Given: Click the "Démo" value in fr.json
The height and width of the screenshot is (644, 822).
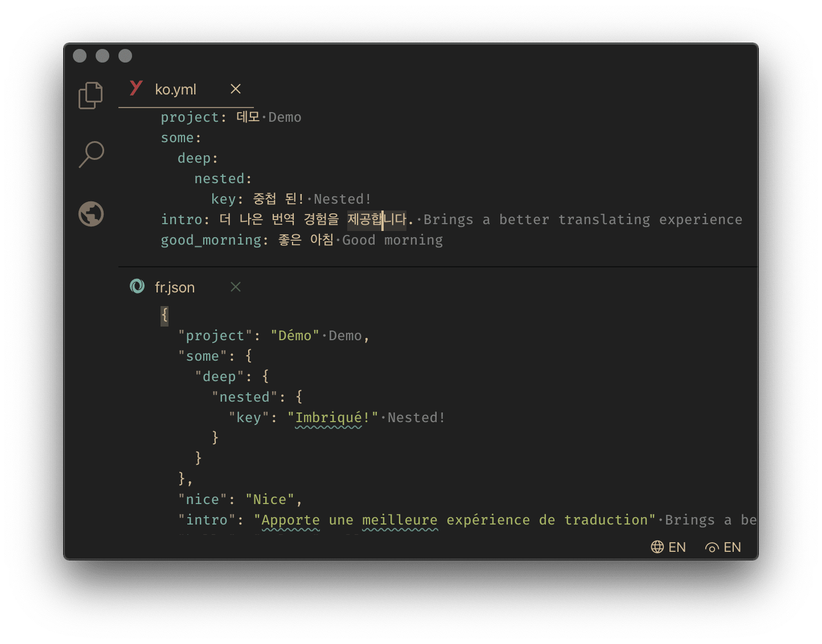Looking at the screenshot, I should click(295, 336).
